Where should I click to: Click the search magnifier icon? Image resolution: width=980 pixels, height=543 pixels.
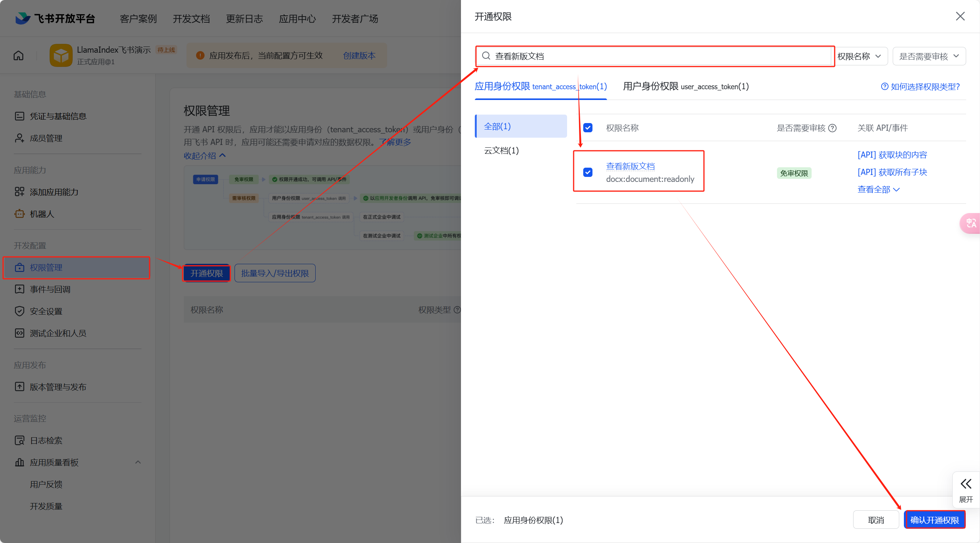pos(486,56)
